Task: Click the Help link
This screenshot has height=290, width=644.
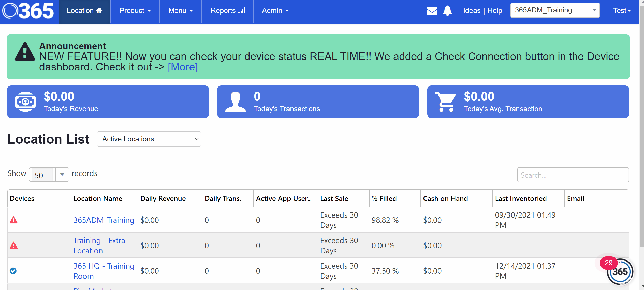Action: coord(495,11)
